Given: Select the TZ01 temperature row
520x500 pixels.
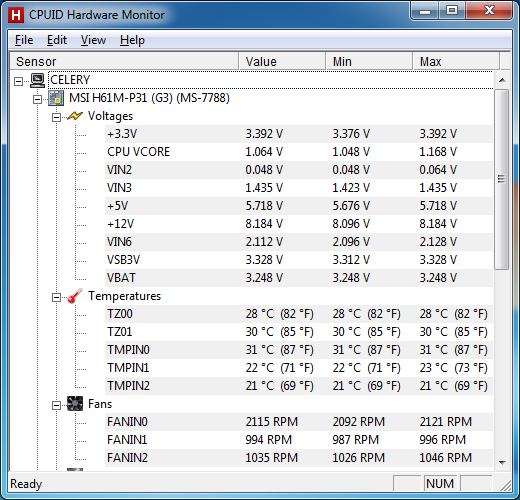Looking at the screenshot, I should [x=299, y=332].
